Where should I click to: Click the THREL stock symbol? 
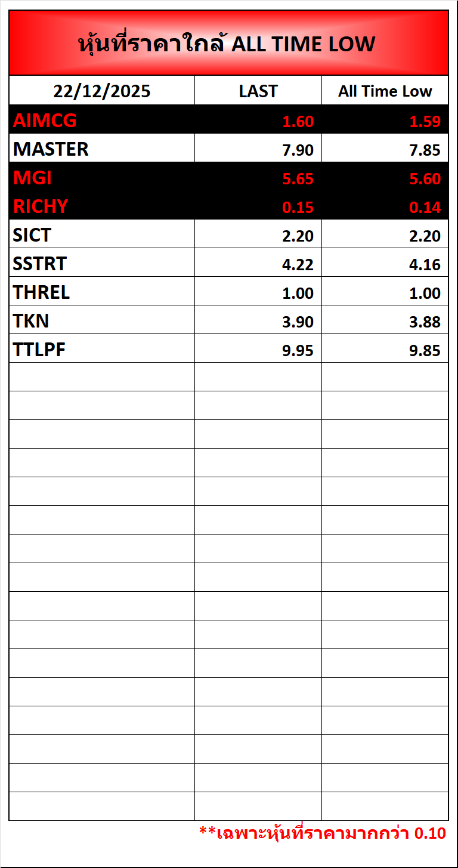tap(41, 292)
